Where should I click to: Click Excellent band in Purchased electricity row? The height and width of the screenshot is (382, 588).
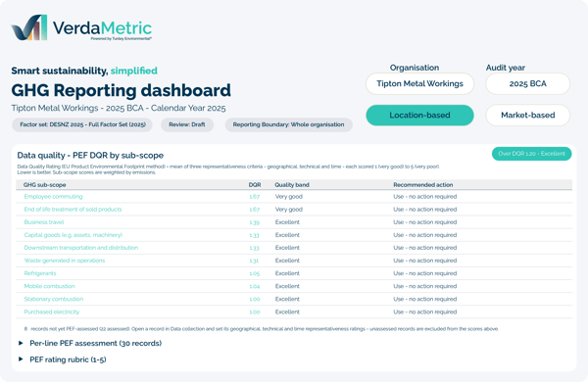click(287, 311)
